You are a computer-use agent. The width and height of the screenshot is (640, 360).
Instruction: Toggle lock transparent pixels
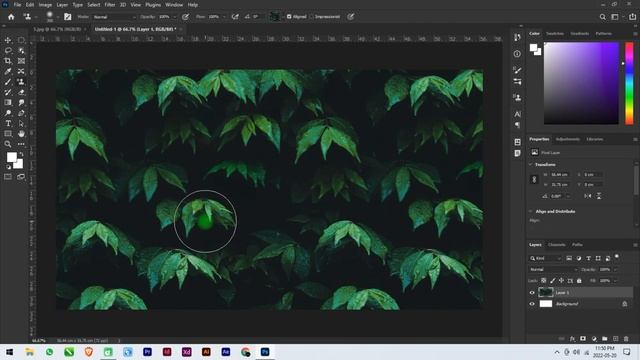pyautogui.click(x=544, y=280)
